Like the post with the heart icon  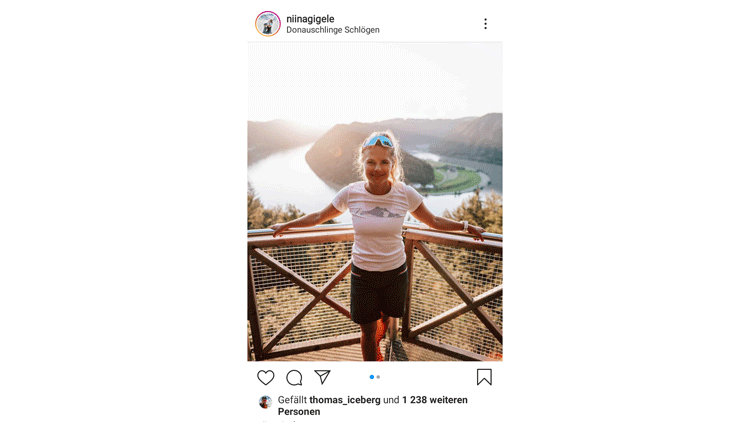coord(265,378)
